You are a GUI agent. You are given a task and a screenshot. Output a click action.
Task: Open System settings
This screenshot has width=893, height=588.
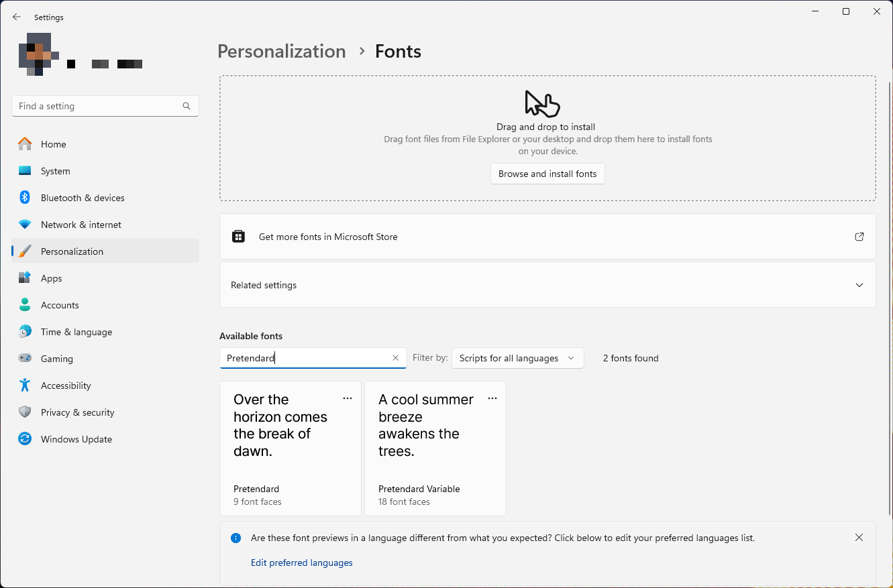105,171
